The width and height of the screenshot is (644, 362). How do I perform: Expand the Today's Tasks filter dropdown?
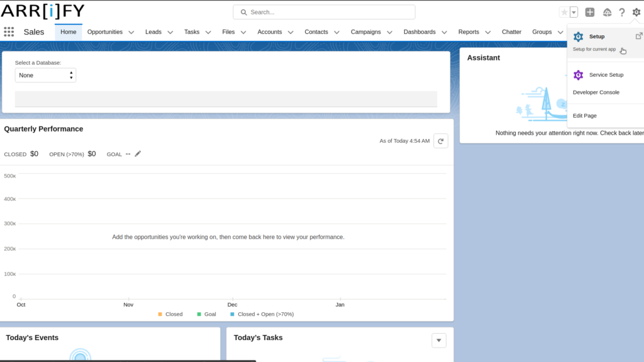tap(439, 340)
